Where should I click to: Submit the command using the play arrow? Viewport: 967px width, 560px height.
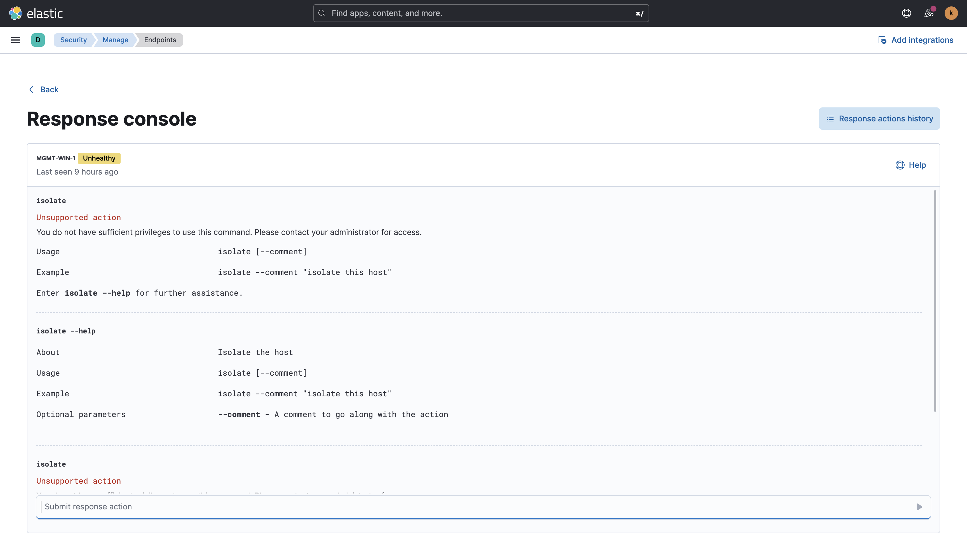click(919, 507)
